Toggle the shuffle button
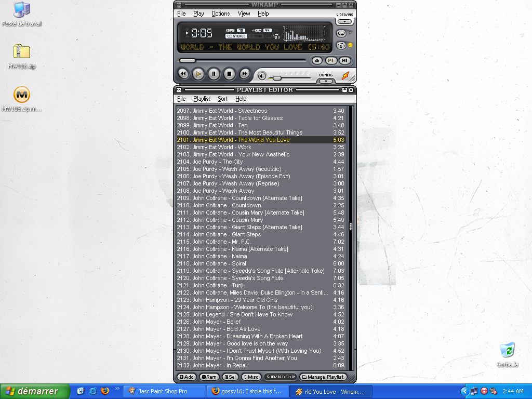 pos(341,45)
